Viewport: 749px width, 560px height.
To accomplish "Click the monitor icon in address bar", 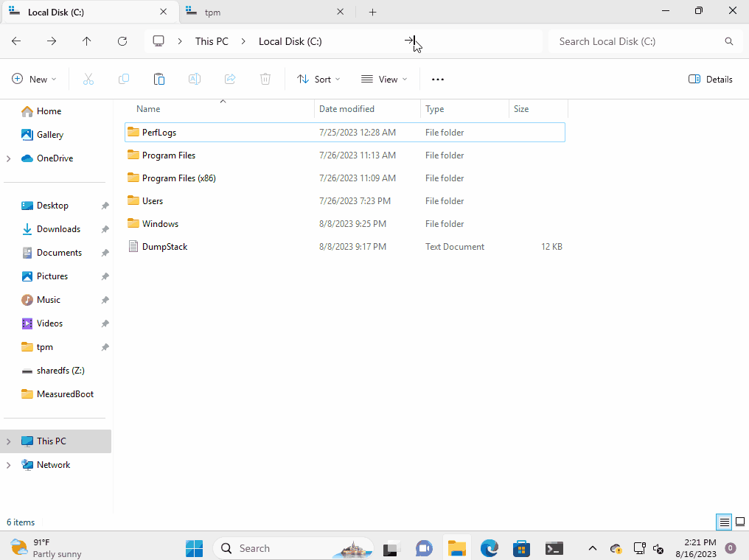I will coord(158,41).
